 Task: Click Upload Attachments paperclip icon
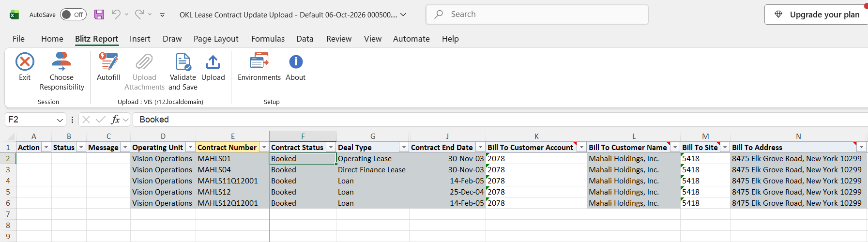[x=144, y=62]
